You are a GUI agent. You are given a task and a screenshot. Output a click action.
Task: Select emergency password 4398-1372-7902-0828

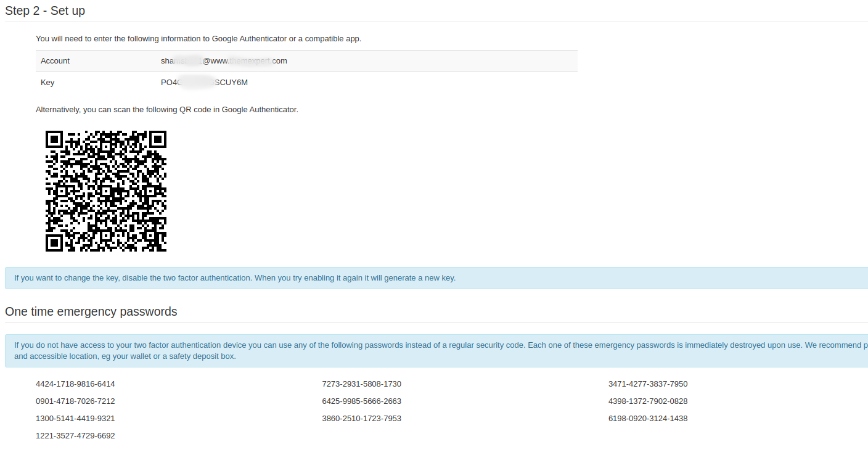pos(648,401)
